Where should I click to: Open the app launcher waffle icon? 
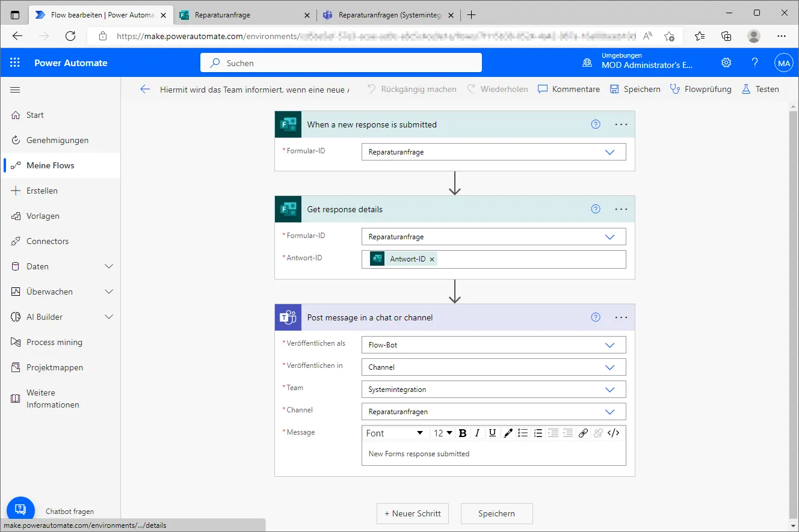click(15, 63)
